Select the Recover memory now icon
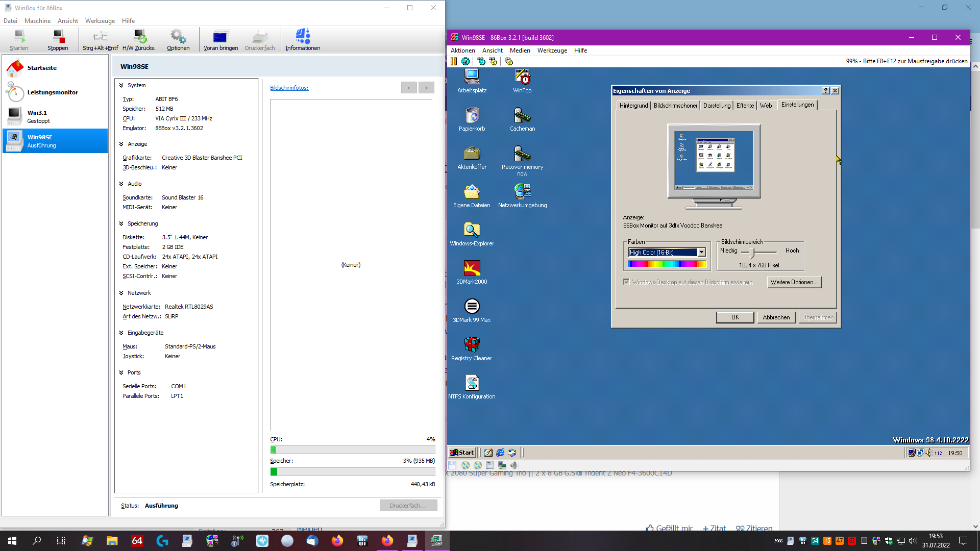The image size is (980, 551). point(522,161)
